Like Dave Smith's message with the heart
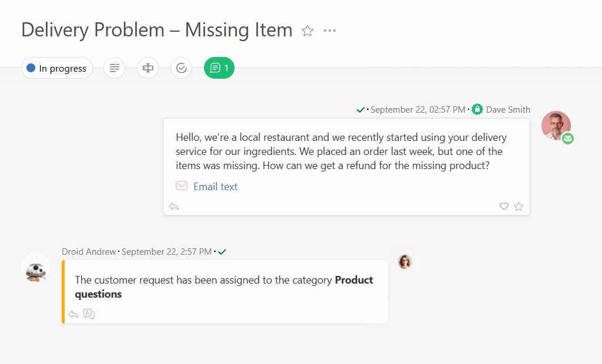 pos(504,206)
